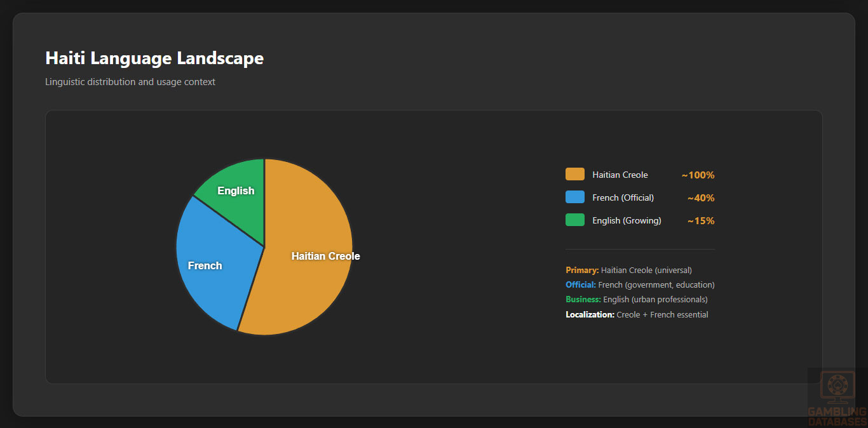
Task: Click the Gambling Databases logo icon
Action: pyautogui.click(x=837, y=387)
